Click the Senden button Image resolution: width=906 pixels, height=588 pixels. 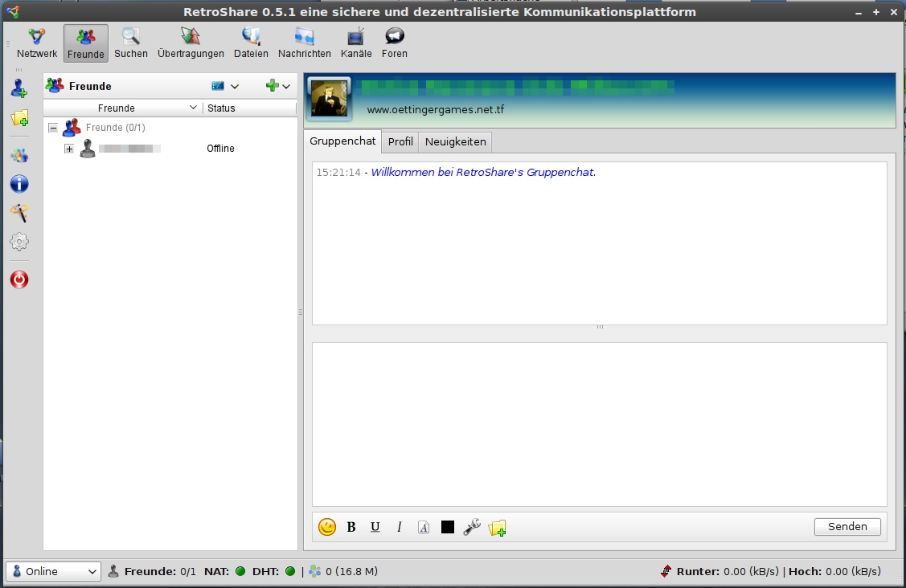pos(847,527)
